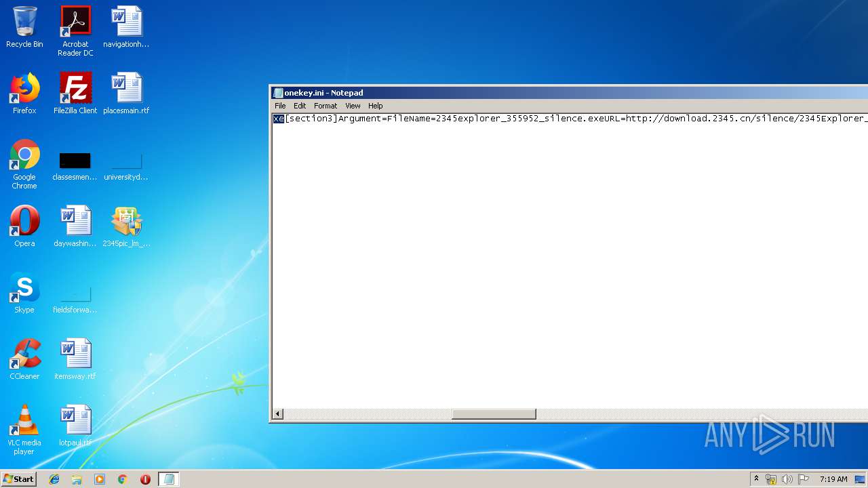This screenshot has width=868, height=488.
Task: Open Action Center flag icon
Action: (803, 479)
